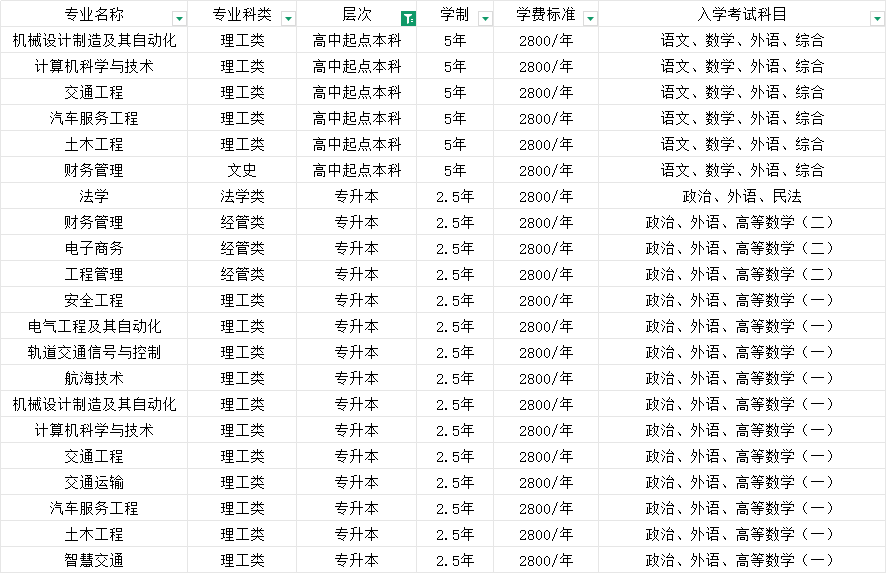Select 2800/年 in the 轨道交通信号与控制 row
The image size is (886, 573).
[x=546, y=352]
